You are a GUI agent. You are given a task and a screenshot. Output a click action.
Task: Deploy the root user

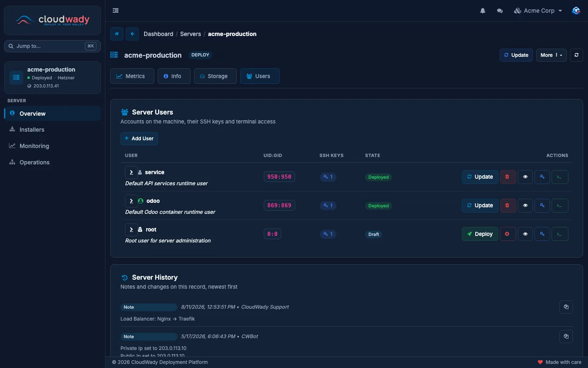click(x=480, y=234)
